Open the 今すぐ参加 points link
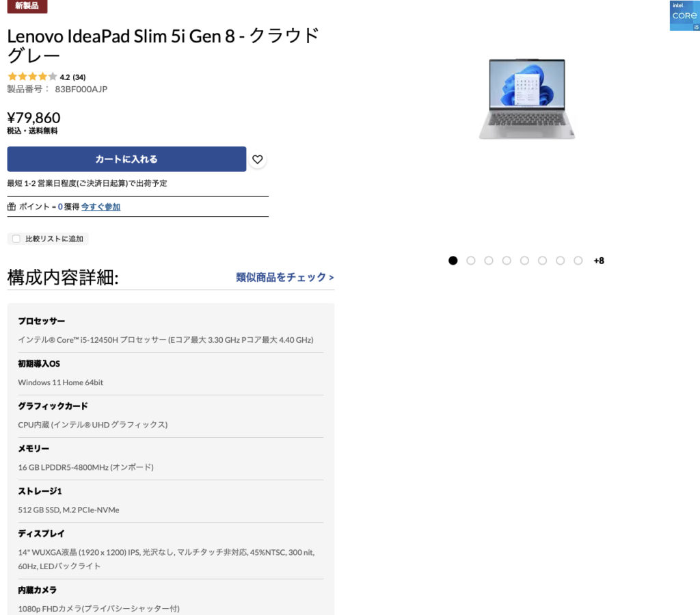Image resolution: width=700 pixels, height=615 pixels. 101,207
